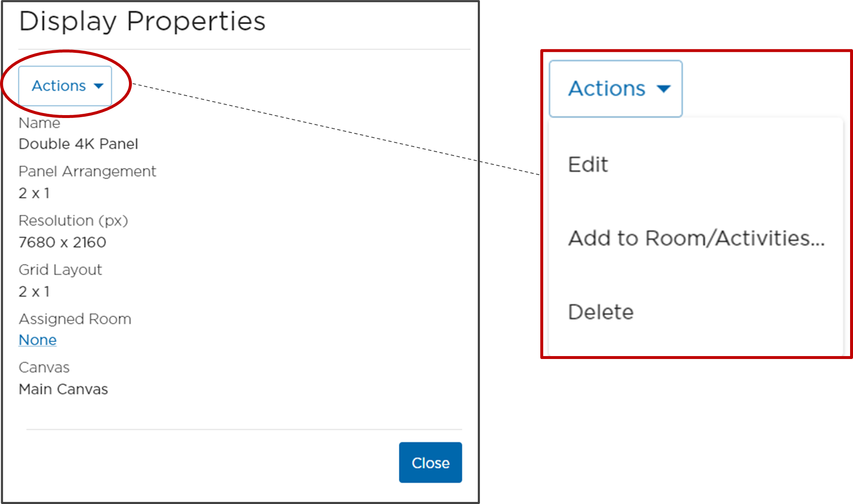Click the Canvas field label
Screen dimensions: 853x504
[x=44, y=368]
